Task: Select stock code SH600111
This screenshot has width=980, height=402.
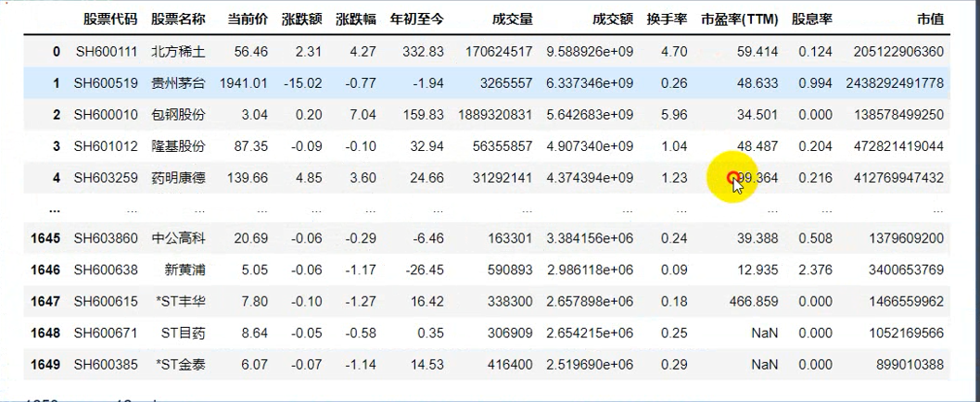Action: coord(106,52)
